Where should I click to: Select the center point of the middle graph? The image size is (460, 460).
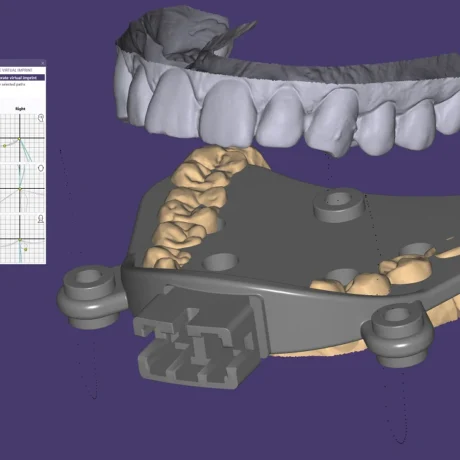(x=20, y=189)
